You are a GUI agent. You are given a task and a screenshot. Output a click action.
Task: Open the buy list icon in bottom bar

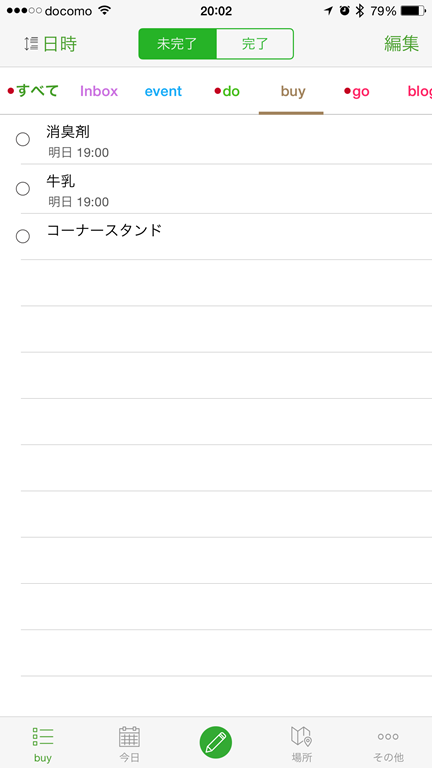[43, 736]
